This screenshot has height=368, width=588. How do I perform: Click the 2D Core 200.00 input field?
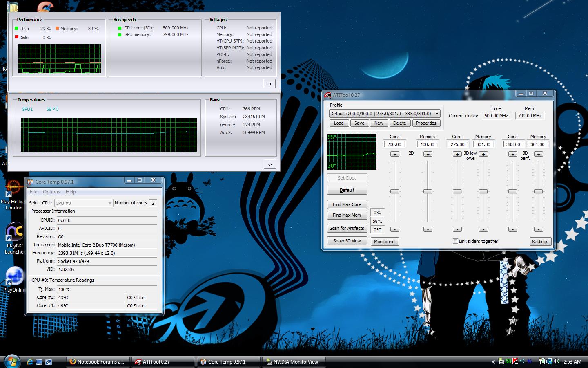click(394, 144)
